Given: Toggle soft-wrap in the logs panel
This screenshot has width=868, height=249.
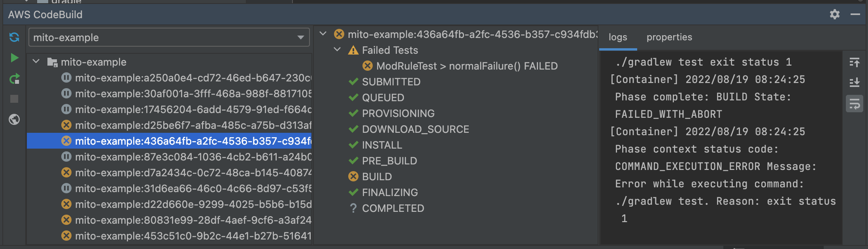Looking at the screenshot, I should tap(855, 104).
